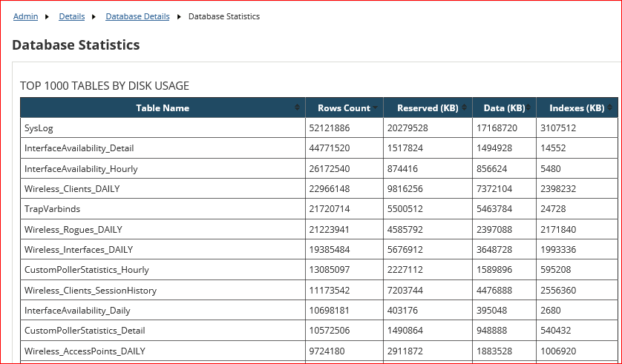Screen dimensions: 622x364
Task: Click the Reserved (KB) column header label
Action: [428, 107]
